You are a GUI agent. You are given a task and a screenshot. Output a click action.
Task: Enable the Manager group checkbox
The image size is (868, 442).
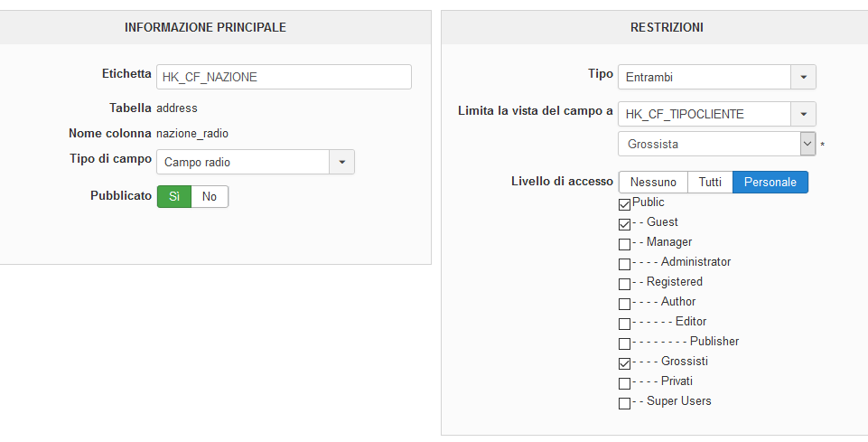coord(625,244)
